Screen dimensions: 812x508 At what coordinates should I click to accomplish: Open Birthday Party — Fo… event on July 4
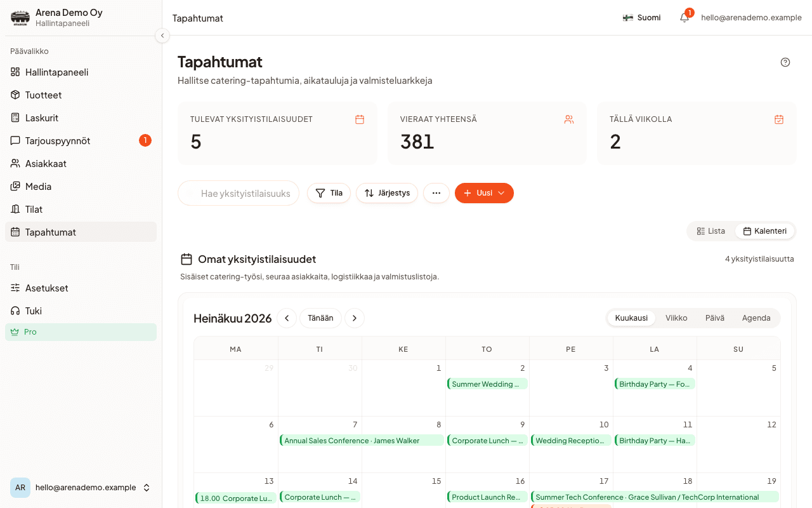click(655, 384)
